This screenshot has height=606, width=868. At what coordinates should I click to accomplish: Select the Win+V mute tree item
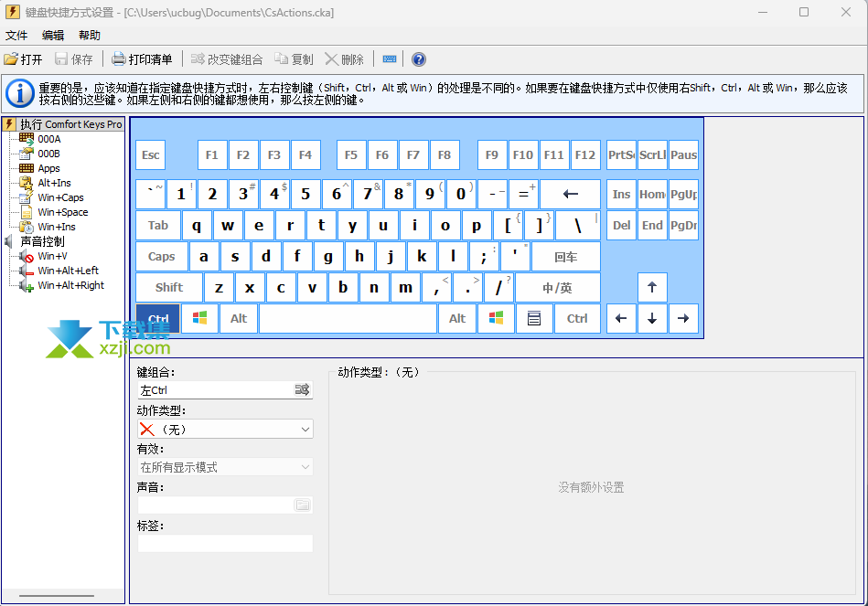(x=52, y=256)
